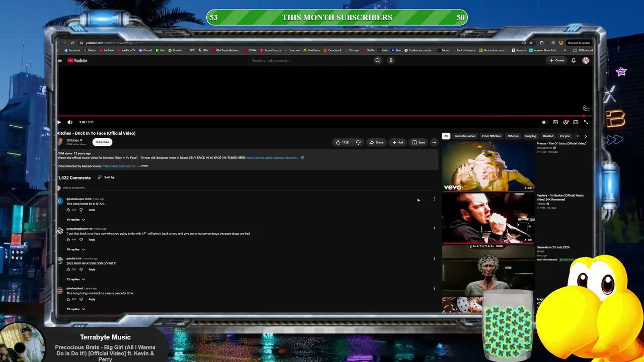Like the lecture on drugs comment

click(68, 239)
